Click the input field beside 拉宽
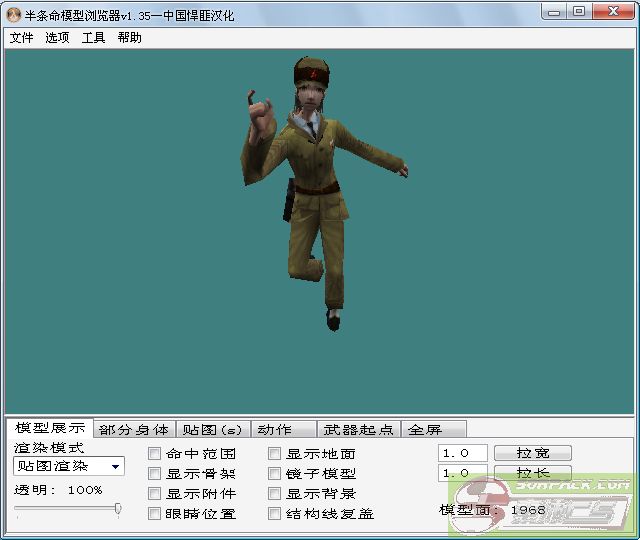 tap(463, 453)
